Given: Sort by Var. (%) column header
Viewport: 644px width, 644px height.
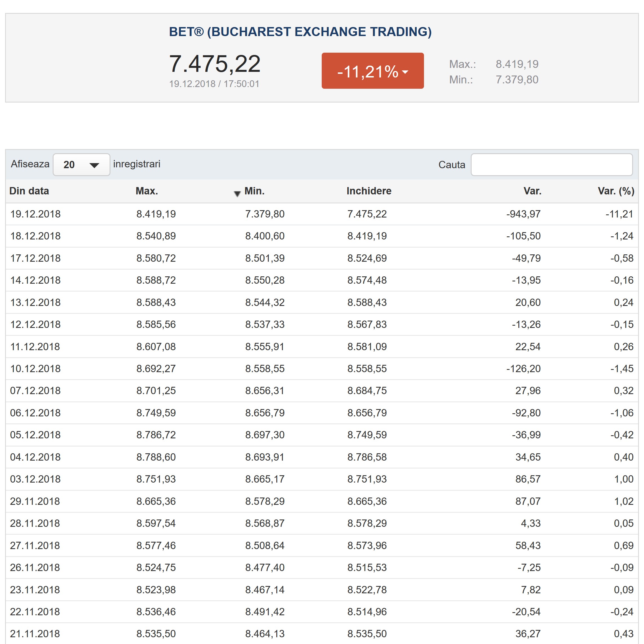Looking at the screenshot, I should [x=616, y=191].
